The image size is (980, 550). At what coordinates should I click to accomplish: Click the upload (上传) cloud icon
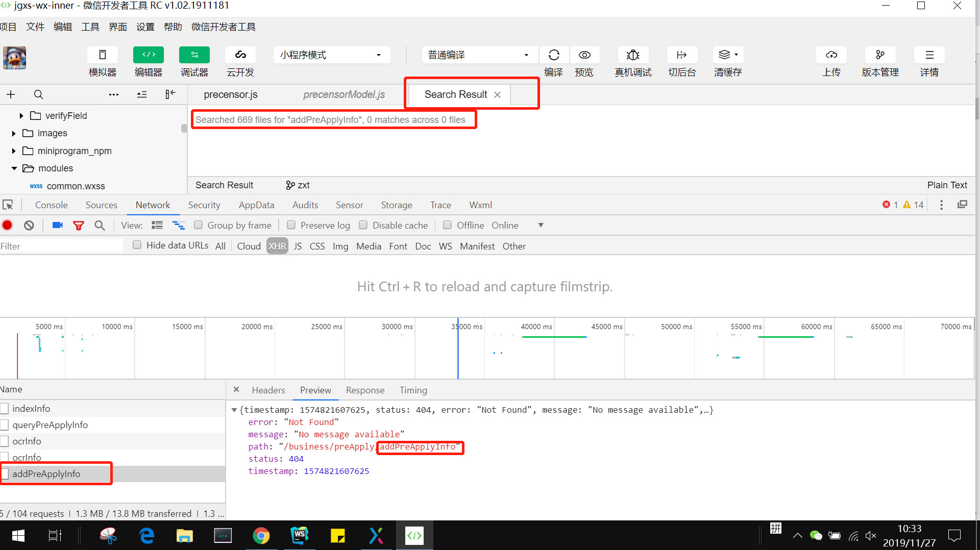tap(831, 55)
